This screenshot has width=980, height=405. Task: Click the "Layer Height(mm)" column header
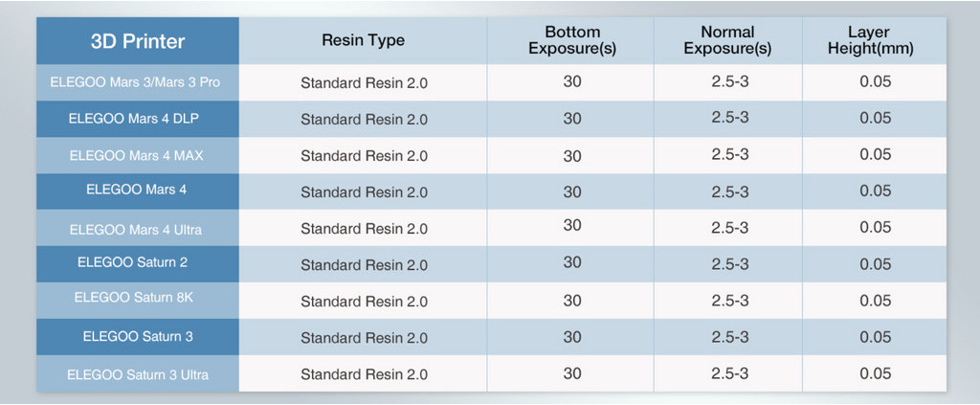[x=868, y=40]
